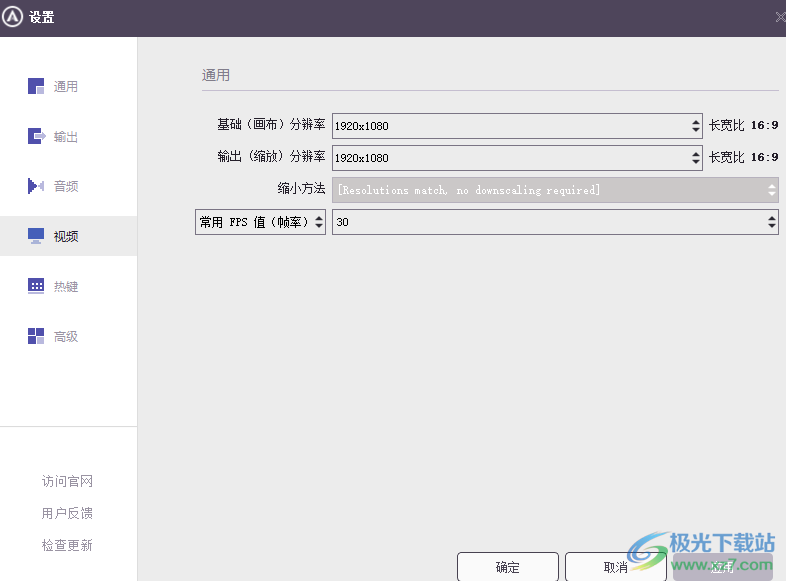Click the General (通用) sidebar icon
786x581 pixels.
coord(36,86)
